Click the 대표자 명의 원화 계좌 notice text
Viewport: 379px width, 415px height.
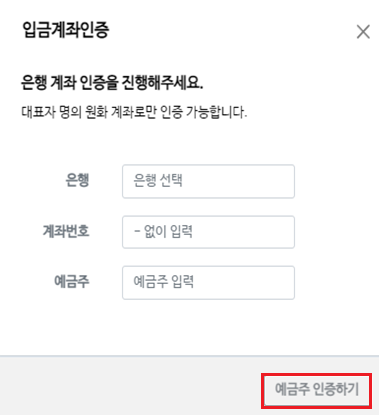[x=134, y=112]
